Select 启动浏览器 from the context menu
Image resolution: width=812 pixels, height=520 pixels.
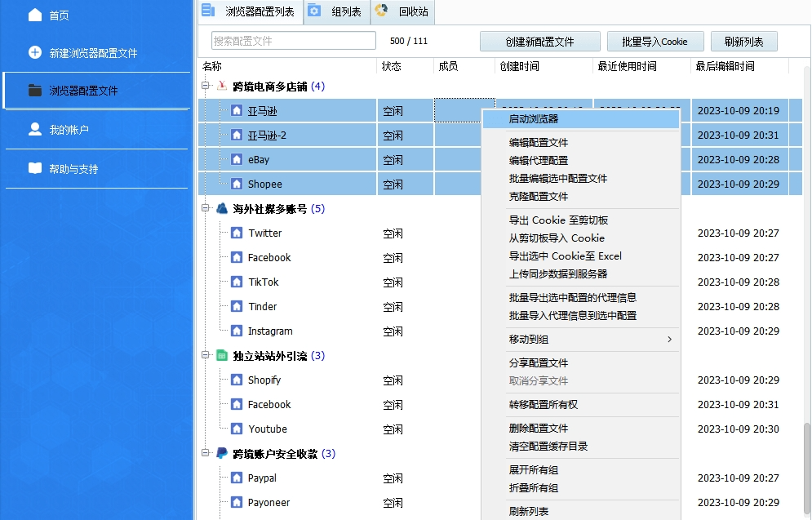(536, 119)
